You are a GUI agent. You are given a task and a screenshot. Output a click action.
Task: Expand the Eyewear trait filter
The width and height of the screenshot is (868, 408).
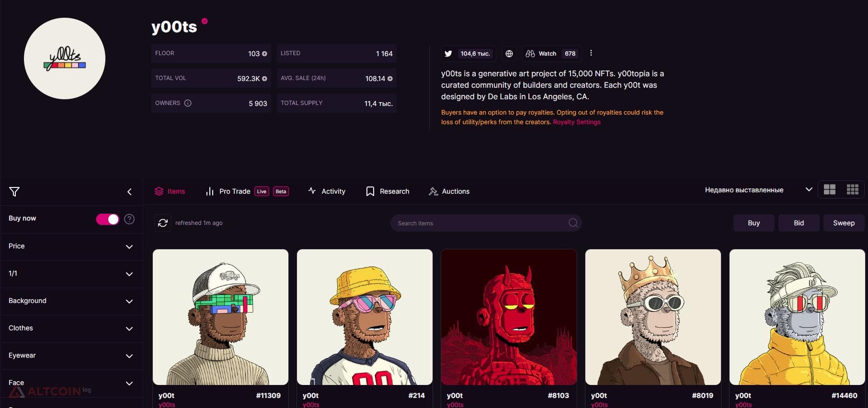(71, 356)
